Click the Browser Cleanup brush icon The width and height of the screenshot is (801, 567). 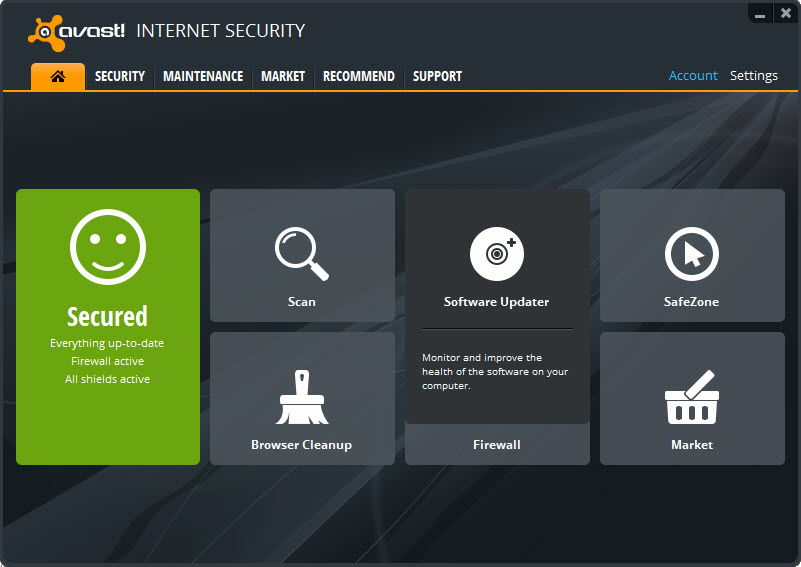302,397
